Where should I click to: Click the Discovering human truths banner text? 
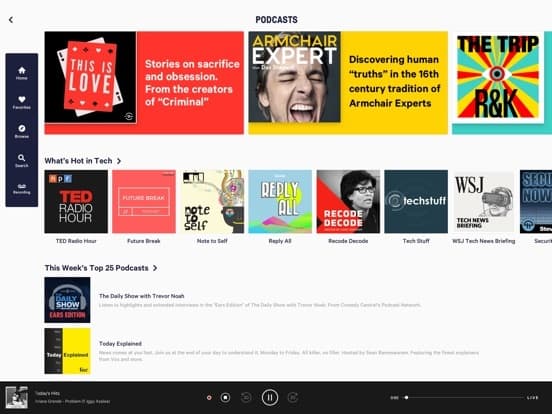(394, 81)
